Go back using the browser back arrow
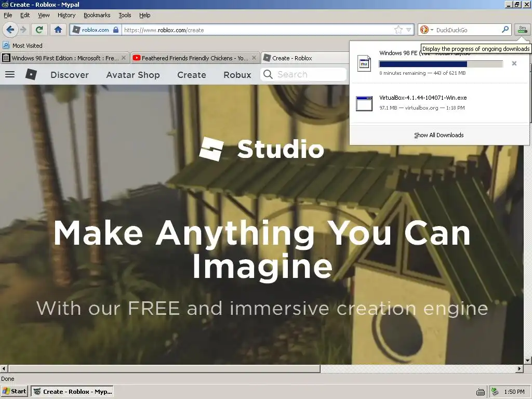The width and height of the screenshot is (532, 399). point(10,30)
